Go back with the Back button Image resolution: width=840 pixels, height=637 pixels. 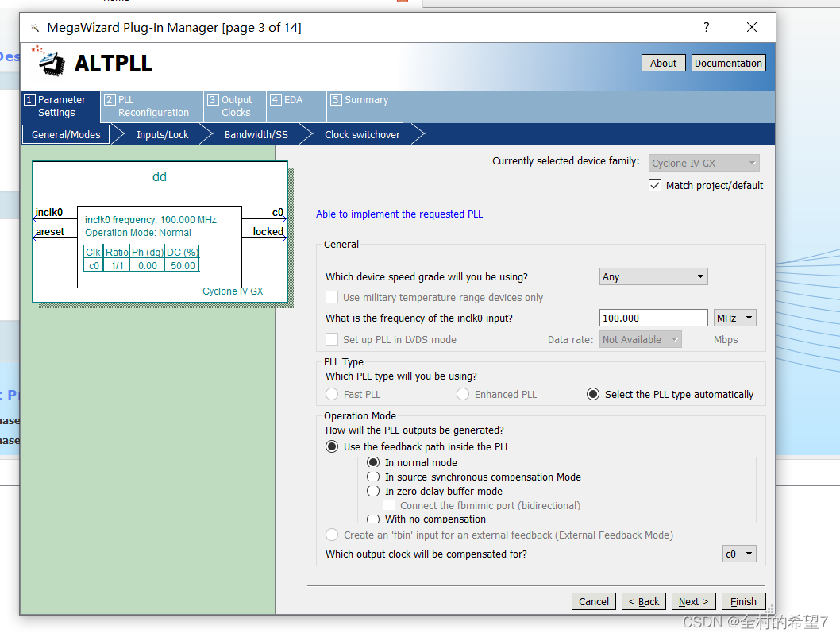(644, 601)
